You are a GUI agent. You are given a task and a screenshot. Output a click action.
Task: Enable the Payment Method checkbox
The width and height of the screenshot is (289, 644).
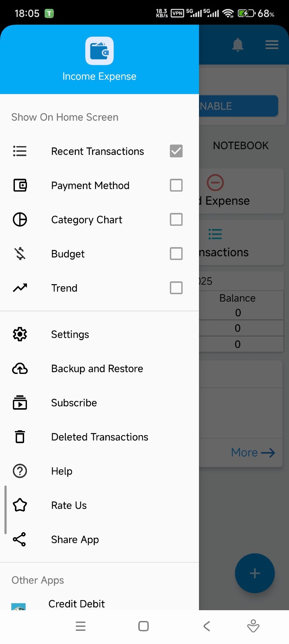pos(176,185)
